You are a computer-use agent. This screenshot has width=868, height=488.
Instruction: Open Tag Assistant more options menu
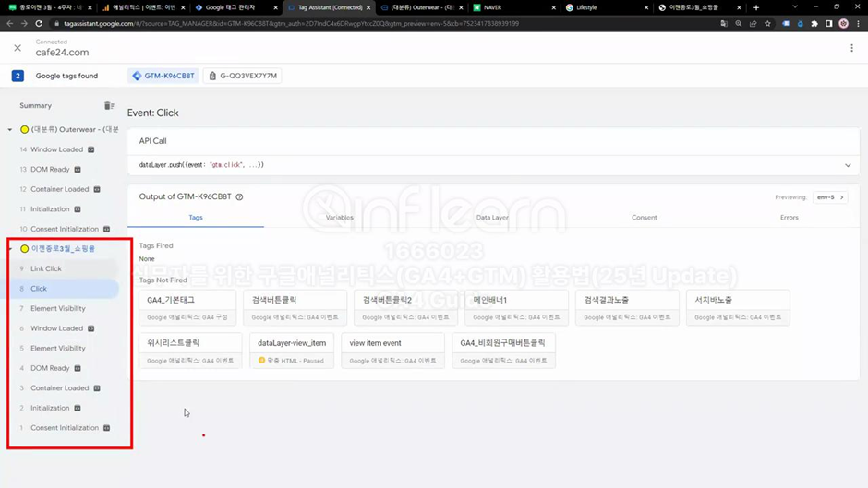click(851, 48)
